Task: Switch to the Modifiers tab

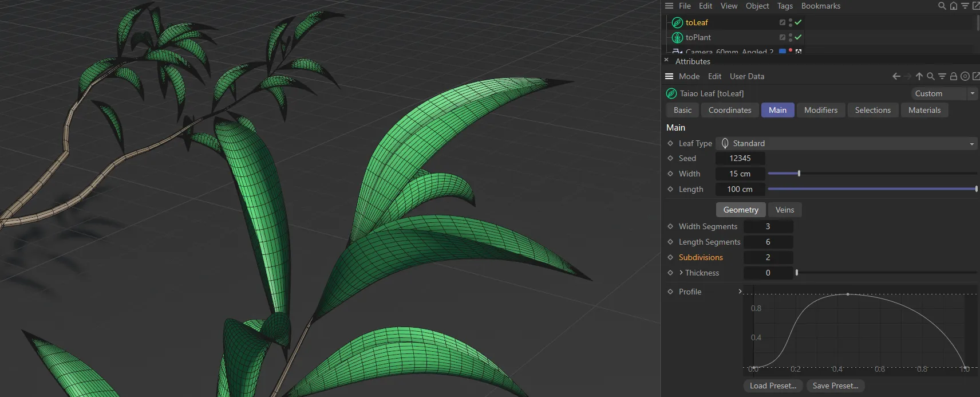Action: (820, 110)
